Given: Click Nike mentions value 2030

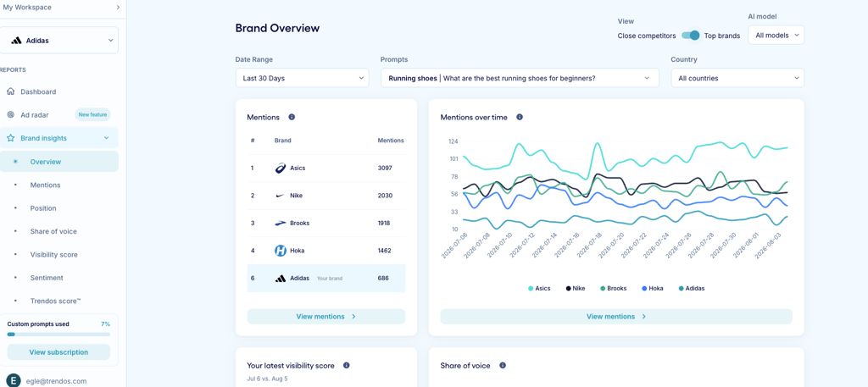Looking at the screenshot, I should pos(385,196).
